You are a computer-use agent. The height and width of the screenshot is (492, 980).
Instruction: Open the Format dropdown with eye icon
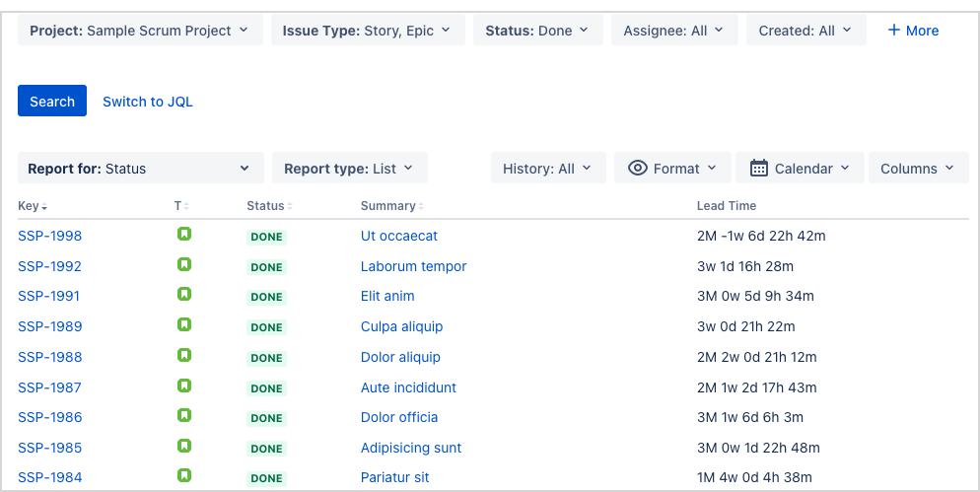671,169
